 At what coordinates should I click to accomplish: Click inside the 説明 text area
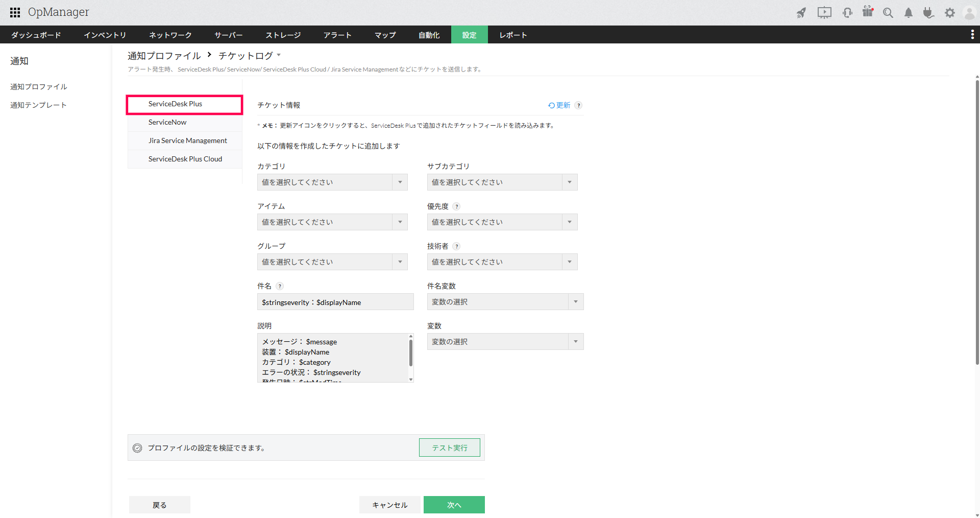click(332, 358)
